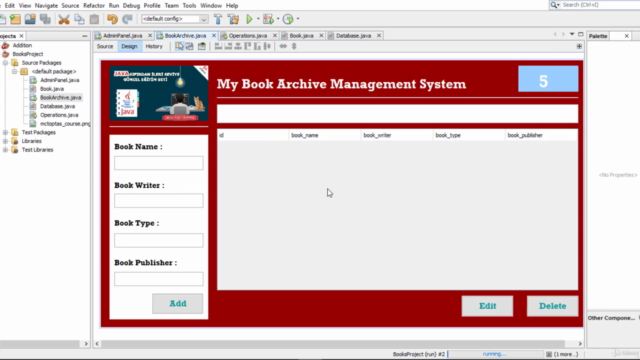
Task: Expand the Test Packages node
Action: [x=5, y=132]
